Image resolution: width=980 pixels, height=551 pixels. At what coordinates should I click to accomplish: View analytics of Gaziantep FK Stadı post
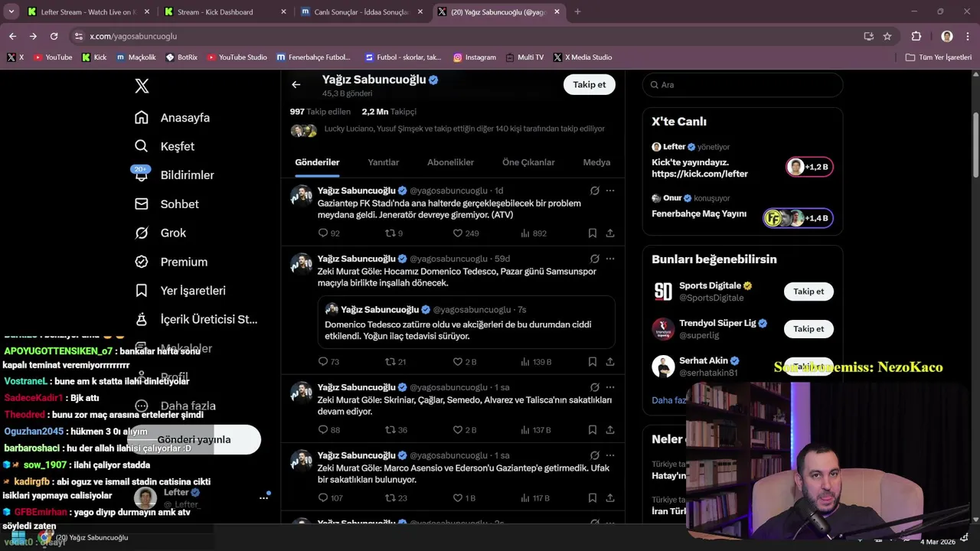pyautogui.click(x=534, y=233)
